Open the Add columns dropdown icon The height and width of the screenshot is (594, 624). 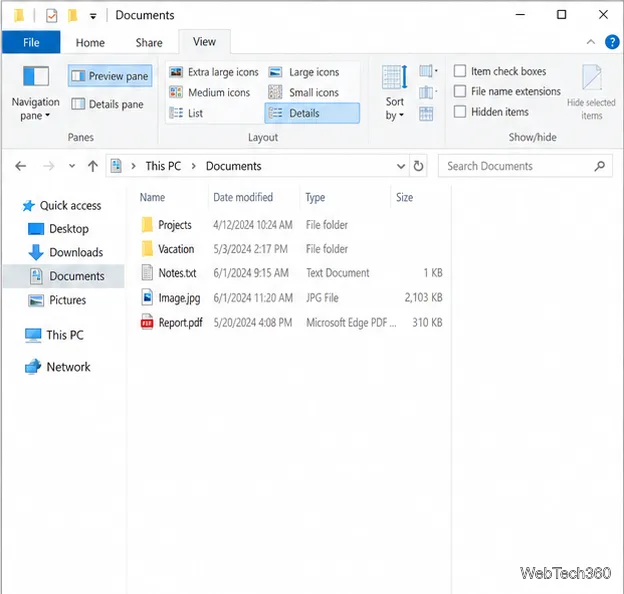[x=428, y=92]
